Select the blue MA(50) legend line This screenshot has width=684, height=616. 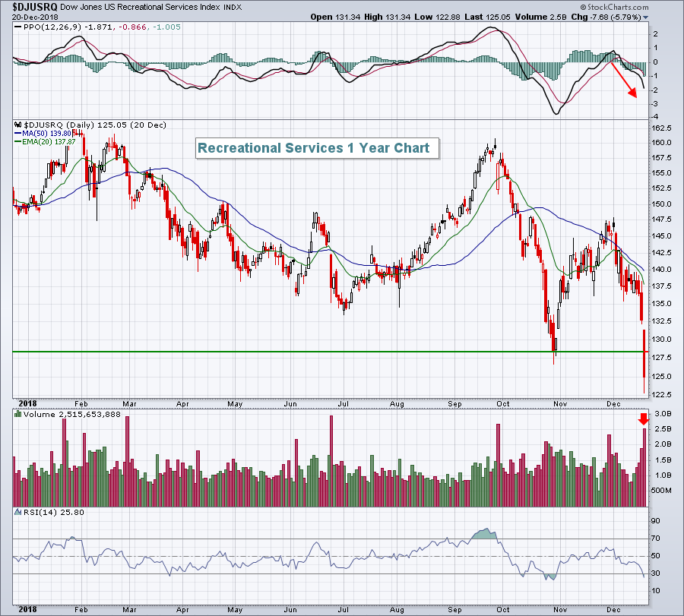(18, 134)
